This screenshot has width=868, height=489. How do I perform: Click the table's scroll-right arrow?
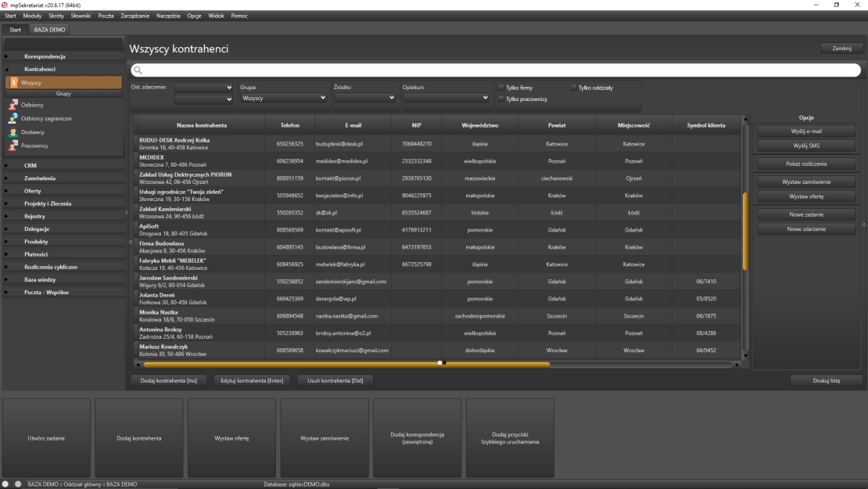(x=737, y=365)
